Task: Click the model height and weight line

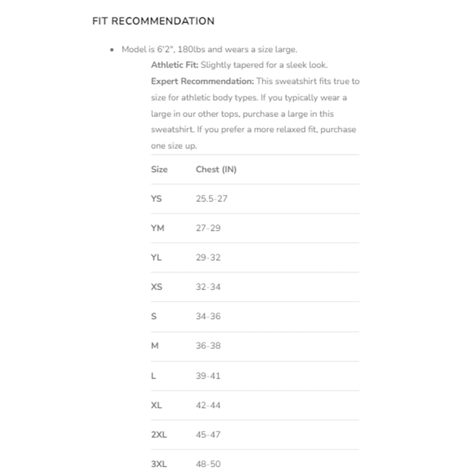Action: click(209, 50)
